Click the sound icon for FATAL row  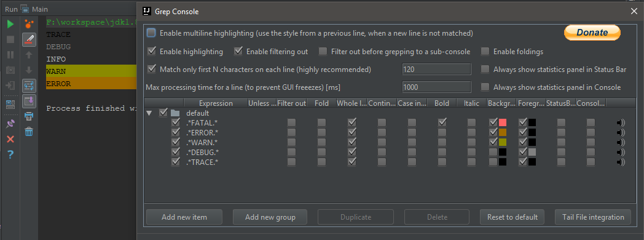click(621, 122)
